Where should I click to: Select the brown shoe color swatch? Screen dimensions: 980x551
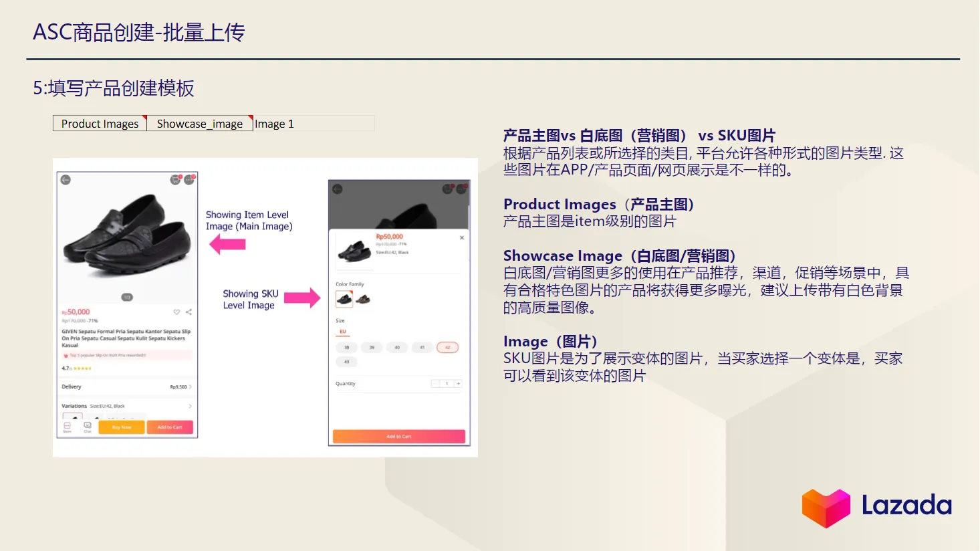[x=364, y=300]
